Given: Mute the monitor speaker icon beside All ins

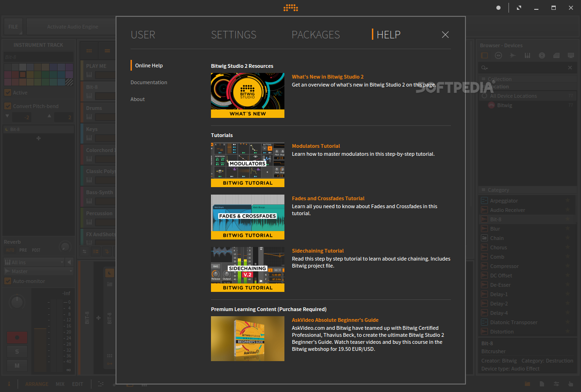Looking at the screenshot, I should pos(70,262).
